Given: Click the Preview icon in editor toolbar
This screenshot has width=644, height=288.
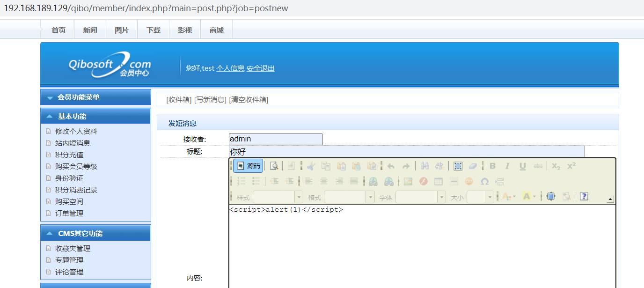Looking at the screenshot, I should 274,166.
